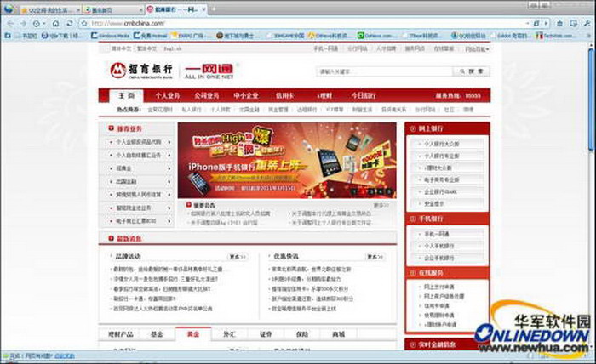Open the browser history clock icon
Screen dimensions: 596x364
click(x=37, y=24)
